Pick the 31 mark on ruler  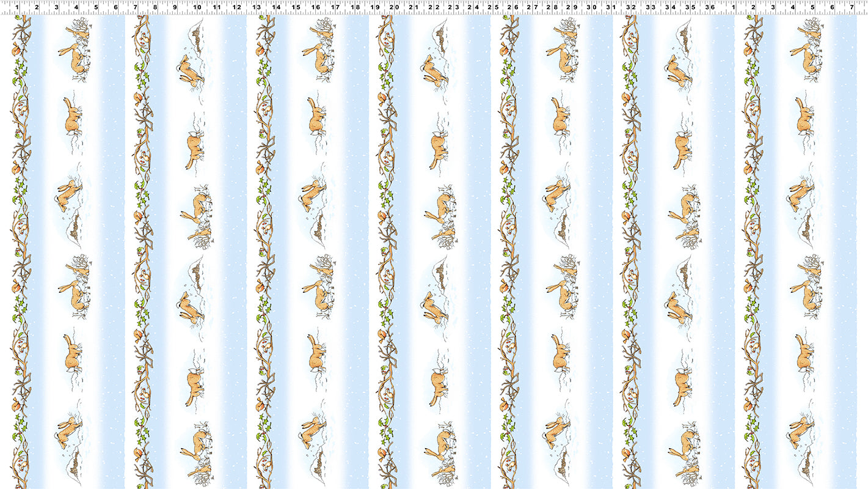point(611,7)
